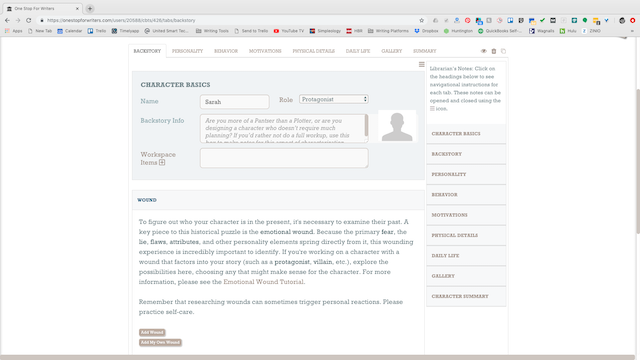
Task: Click the trash delete character icon
Action: [x=493, y=51]
